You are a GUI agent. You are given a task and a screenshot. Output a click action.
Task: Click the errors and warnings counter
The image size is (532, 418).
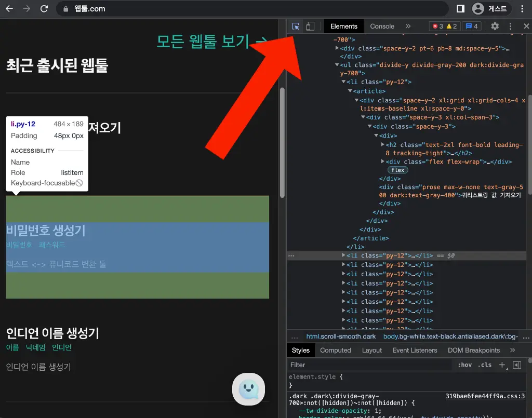(x=445, y=26)
